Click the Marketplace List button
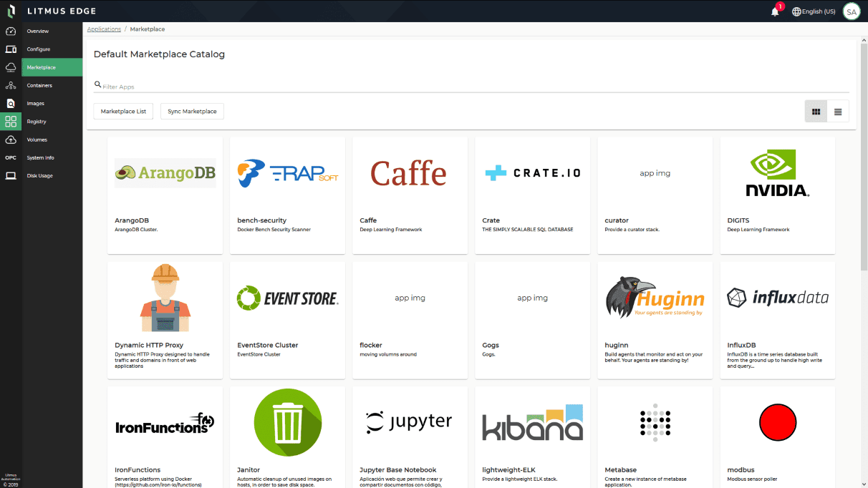Screen dimensions: 868x488 [123, 112]
